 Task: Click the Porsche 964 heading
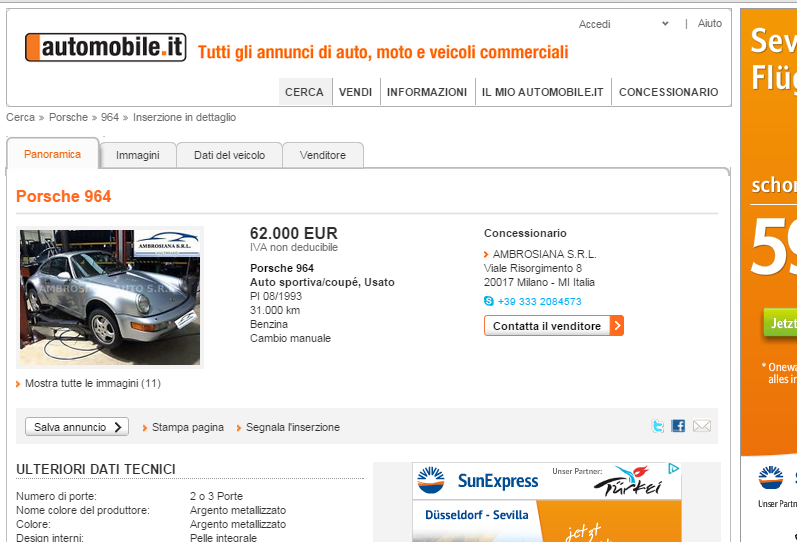[64, 196]
